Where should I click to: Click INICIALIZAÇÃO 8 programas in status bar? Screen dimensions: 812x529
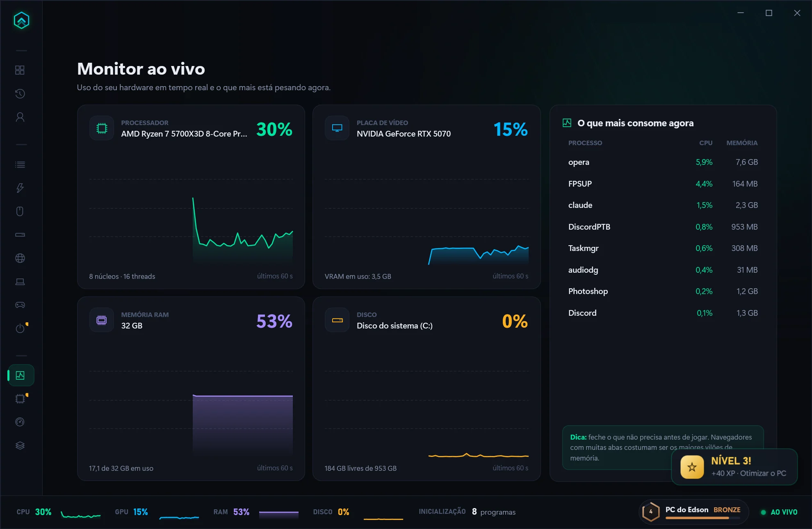pyautogui.click(x=467, y=512)
